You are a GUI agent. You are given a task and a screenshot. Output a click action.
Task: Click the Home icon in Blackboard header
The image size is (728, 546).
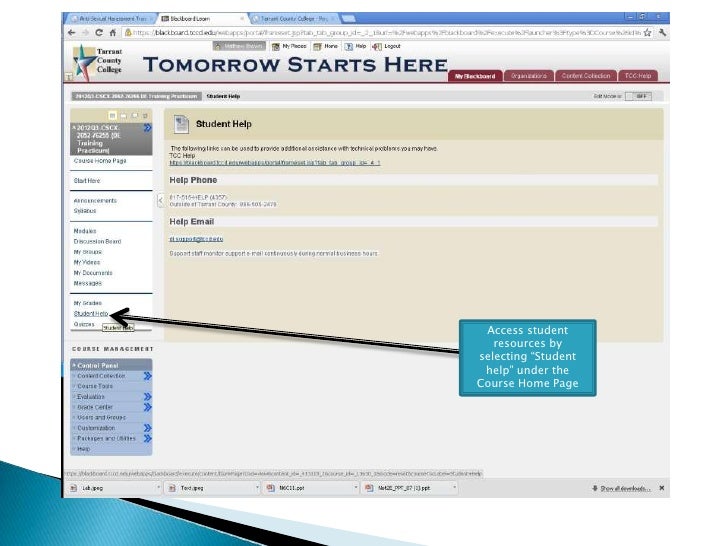pos(317,46)
